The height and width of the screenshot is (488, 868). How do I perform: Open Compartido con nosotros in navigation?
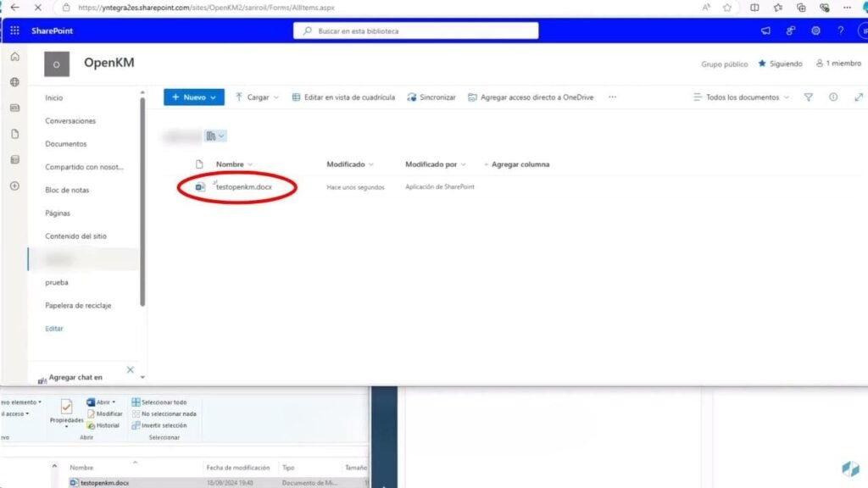[x=84, y=167]
